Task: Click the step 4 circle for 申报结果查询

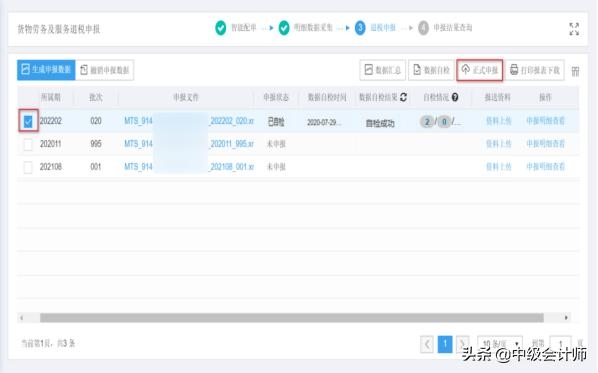Action: click(x=423, y=28)
